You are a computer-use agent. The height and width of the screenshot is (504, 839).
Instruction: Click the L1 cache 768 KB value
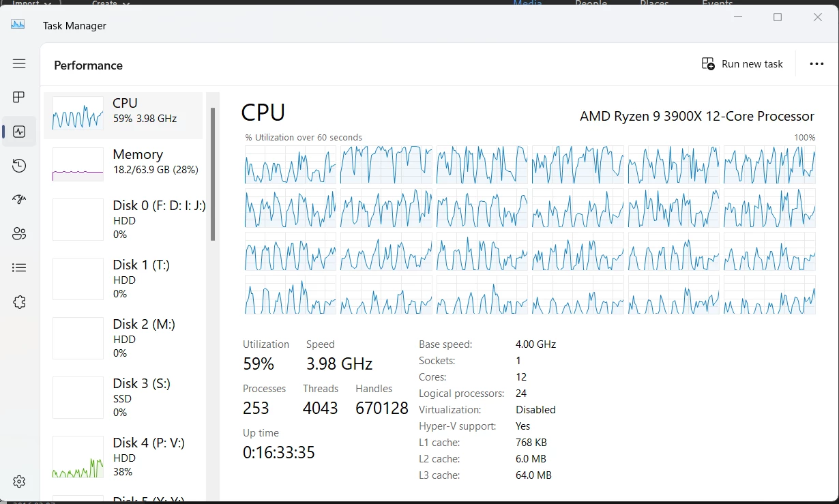(x=531, y=443)
